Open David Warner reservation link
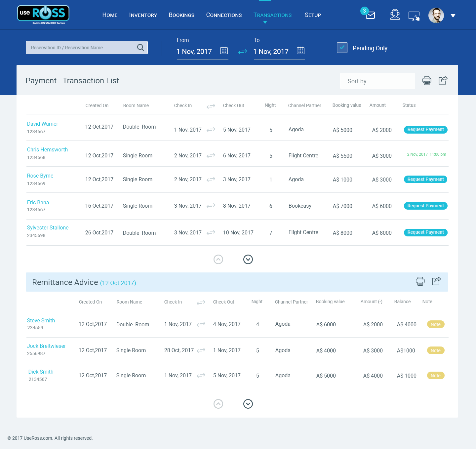 43,124
